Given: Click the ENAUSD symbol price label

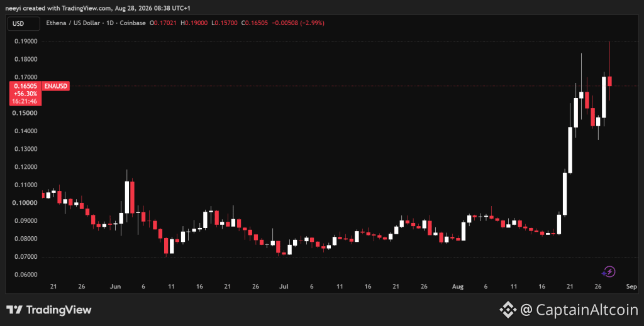Looking at the screenshot, I should 55,86.
